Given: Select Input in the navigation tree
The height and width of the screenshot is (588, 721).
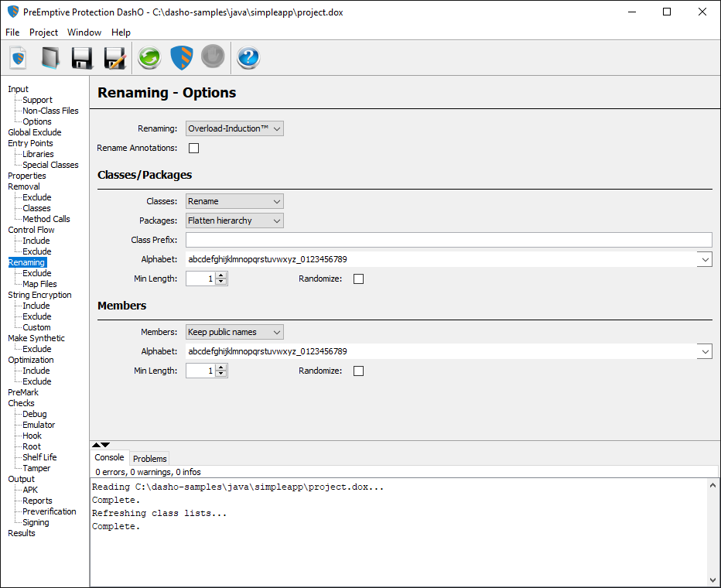Looking at the screenshot, I should point(18,89).
